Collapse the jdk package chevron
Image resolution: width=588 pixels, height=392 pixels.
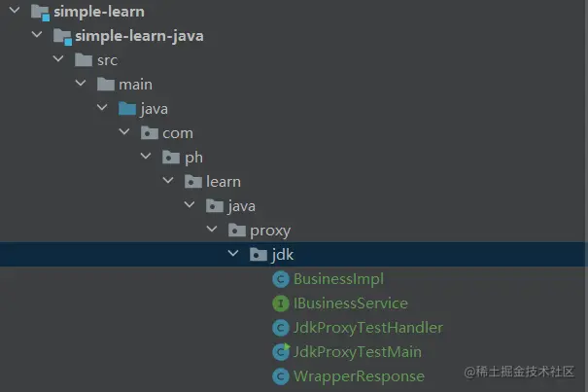point(233,254)
